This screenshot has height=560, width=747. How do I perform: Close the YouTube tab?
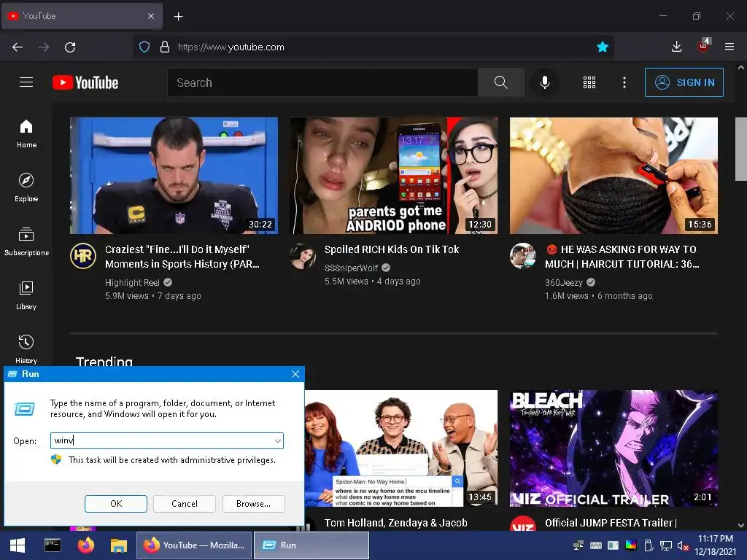coord(151,16)
